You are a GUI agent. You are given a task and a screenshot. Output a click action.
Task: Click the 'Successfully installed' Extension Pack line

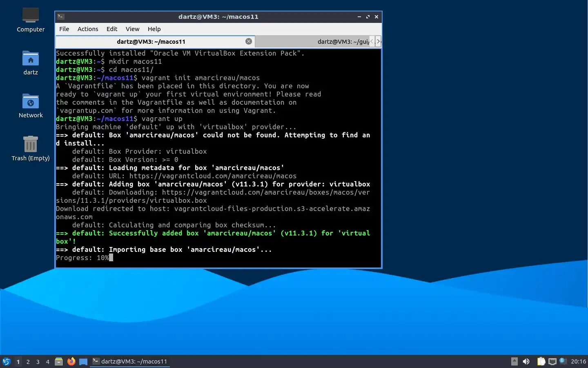(x=180, y=53)
